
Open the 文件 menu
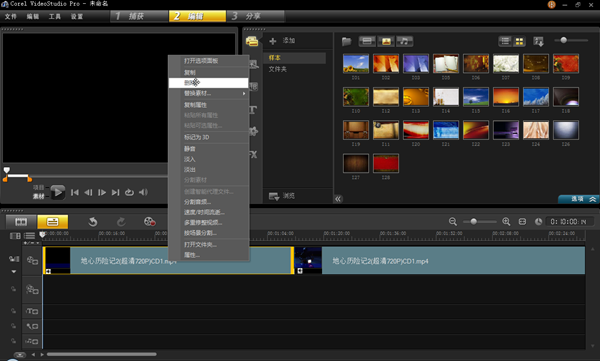11,16
